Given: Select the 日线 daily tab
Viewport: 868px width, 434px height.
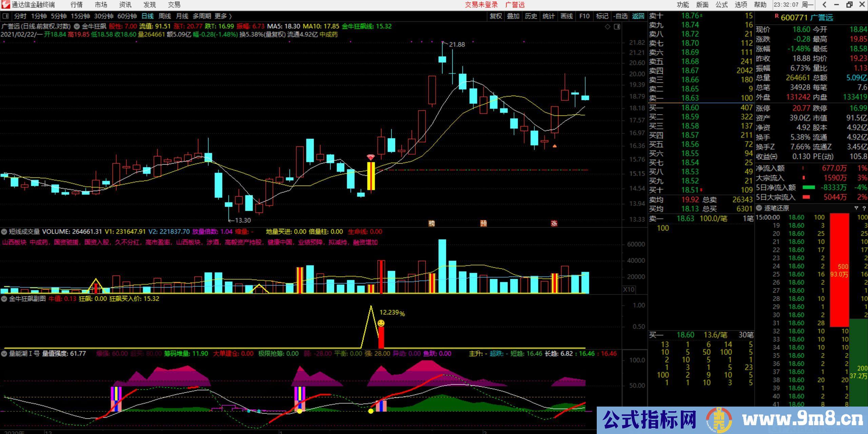Looking at the screenshot, I should point(147,16).
